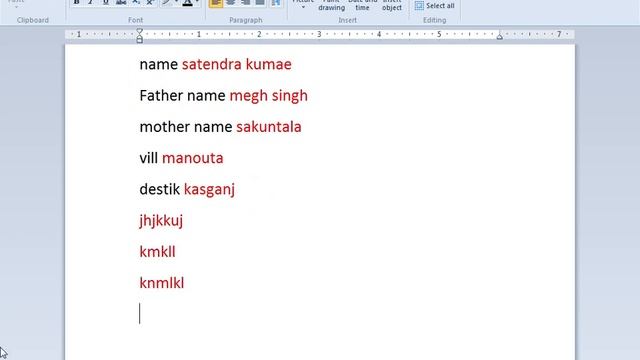Screen dimensions: 640x360
Task: Click the word 'destik'
Action: pos(160,189)
